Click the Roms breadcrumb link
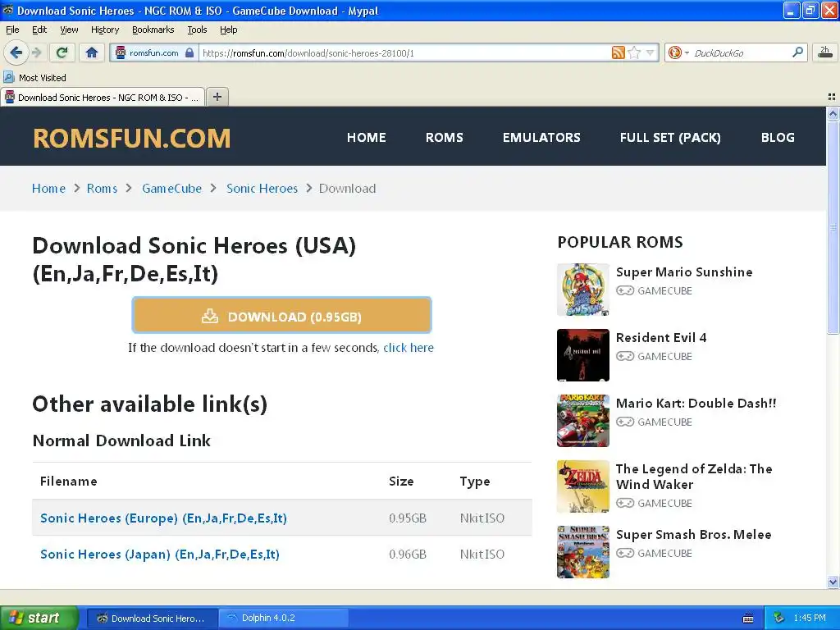The height and width of the screenshot is (630, 840). point(102,189)
